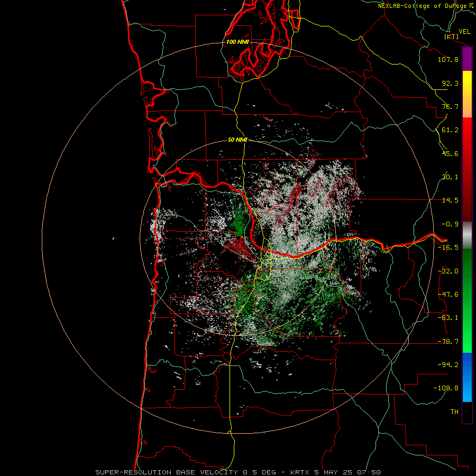The width and height of the screenshot is (476, 476).
Task: Click the green segment of velocity color bar
Action: tap(467, 300)
